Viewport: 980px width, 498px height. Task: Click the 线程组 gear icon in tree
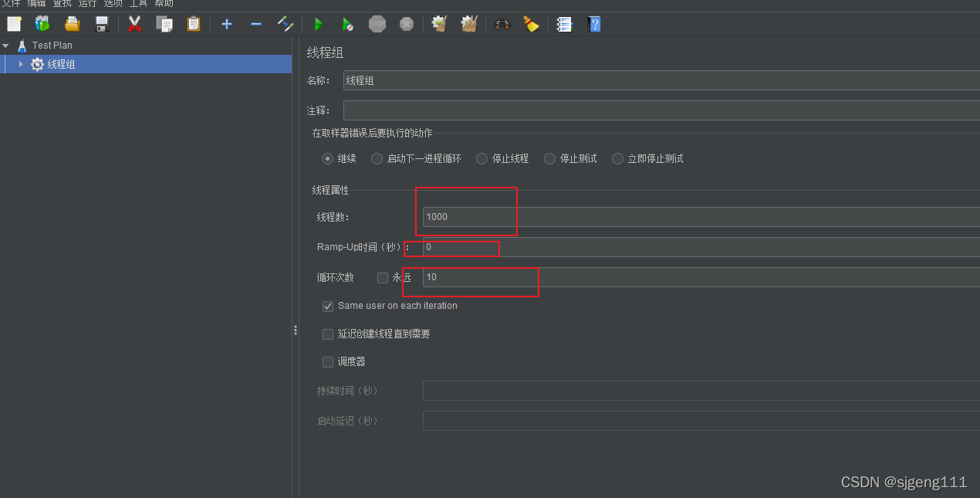tap(37, 65)
